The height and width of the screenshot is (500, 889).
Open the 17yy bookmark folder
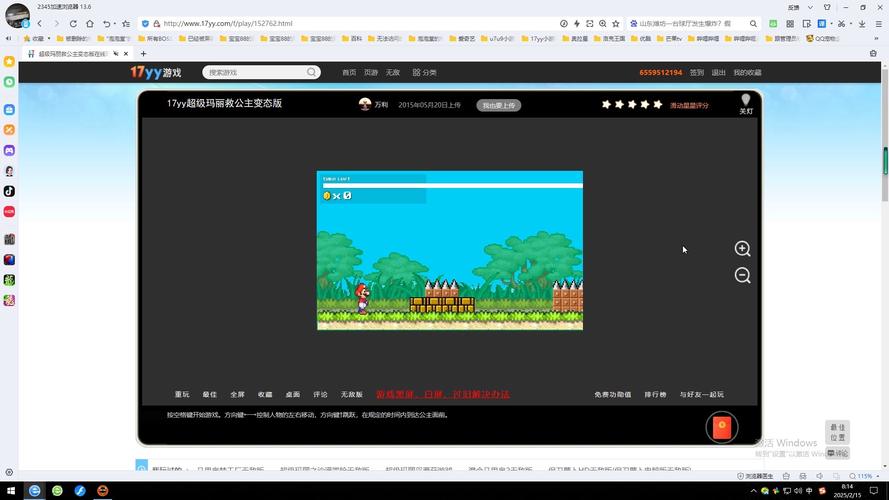(537, 39)
